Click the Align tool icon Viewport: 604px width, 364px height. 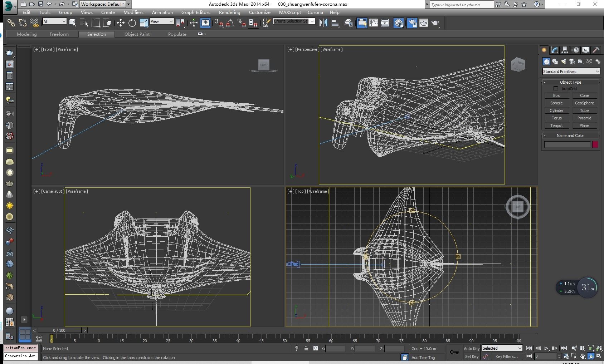pos(335,23)
